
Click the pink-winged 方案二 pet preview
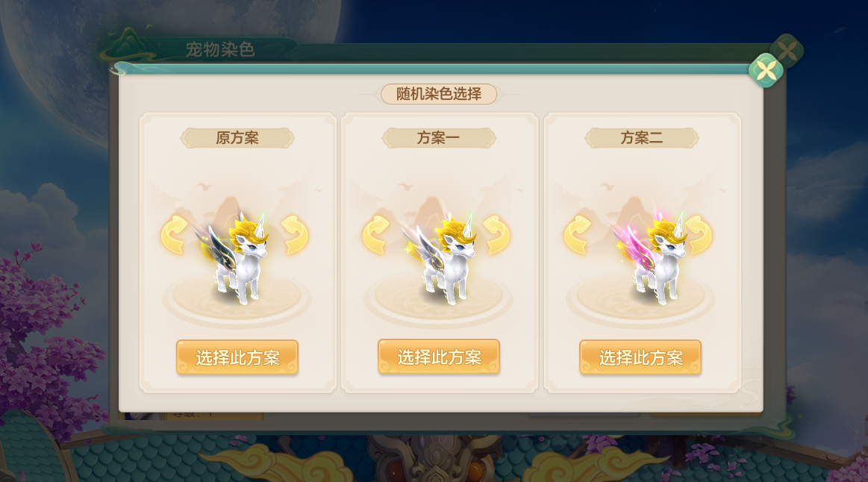pos(649,256)
